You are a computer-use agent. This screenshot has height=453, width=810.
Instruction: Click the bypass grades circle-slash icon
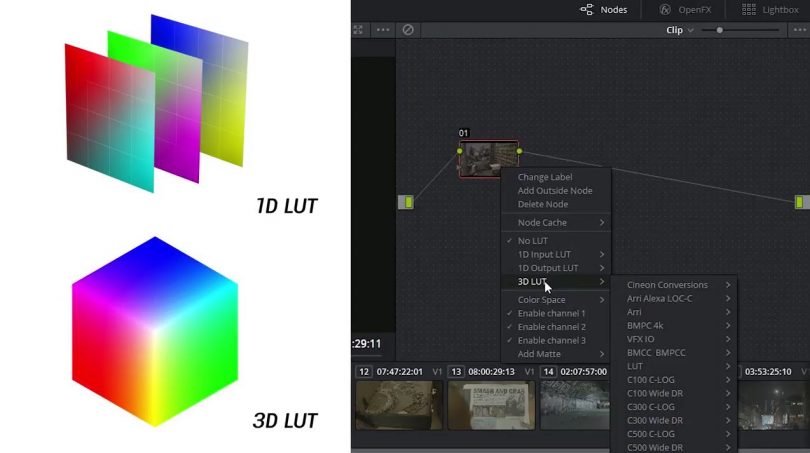(408, 30)
